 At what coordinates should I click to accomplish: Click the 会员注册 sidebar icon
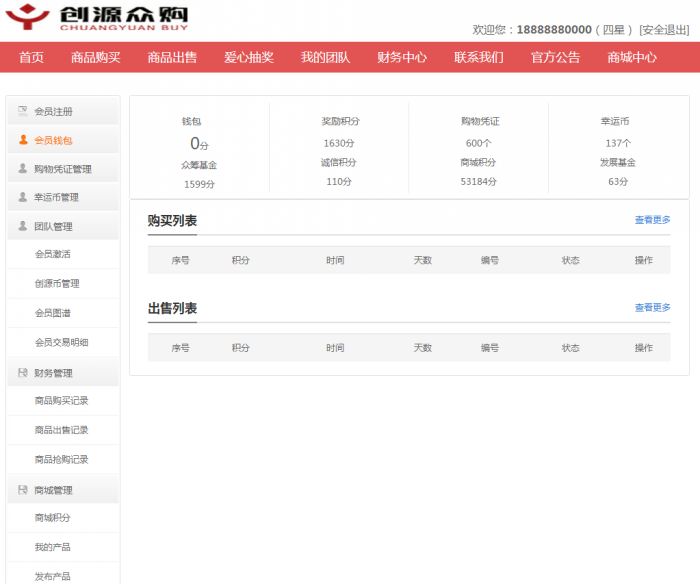tap(23, 111)
